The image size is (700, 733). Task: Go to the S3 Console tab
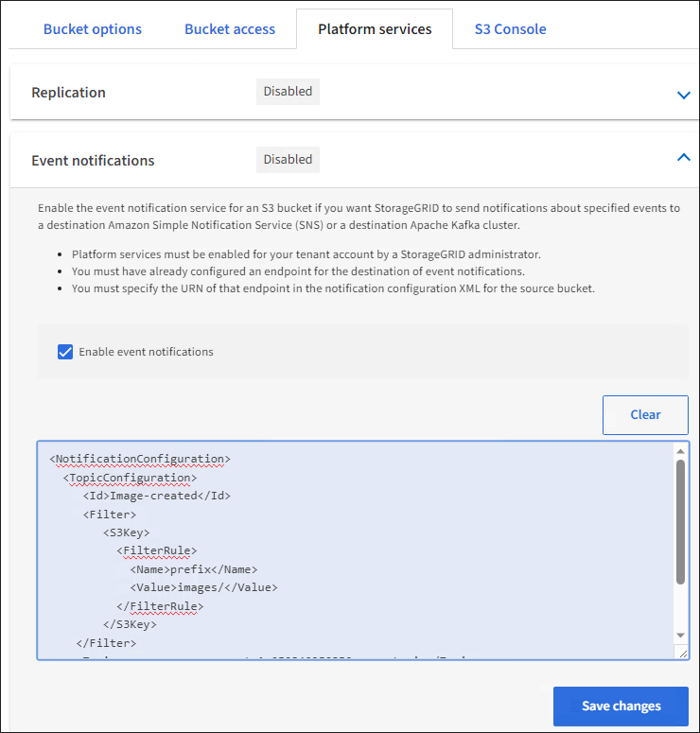pyautogui.click(x=510, y=29)
